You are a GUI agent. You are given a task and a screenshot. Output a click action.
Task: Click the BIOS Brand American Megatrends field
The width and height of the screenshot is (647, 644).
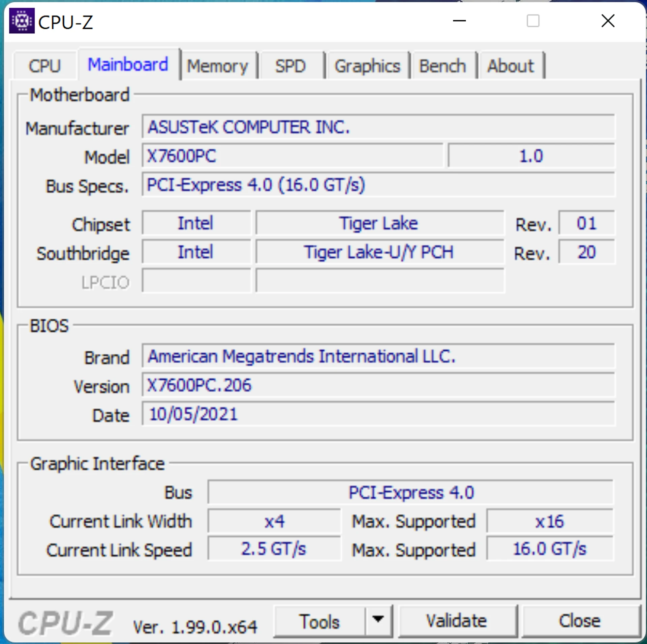(x=378, y=356)
